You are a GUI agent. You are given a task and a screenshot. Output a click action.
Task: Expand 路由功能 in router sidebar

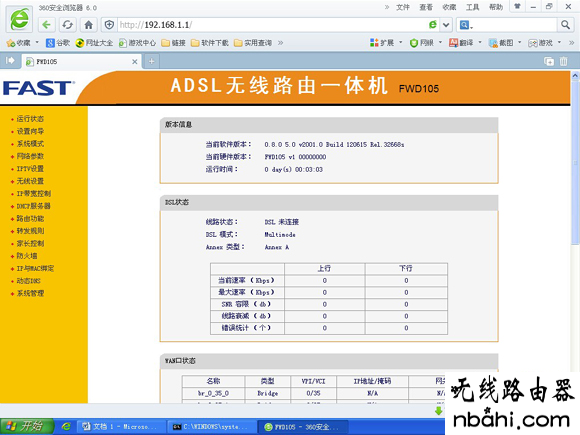point(30,219)
